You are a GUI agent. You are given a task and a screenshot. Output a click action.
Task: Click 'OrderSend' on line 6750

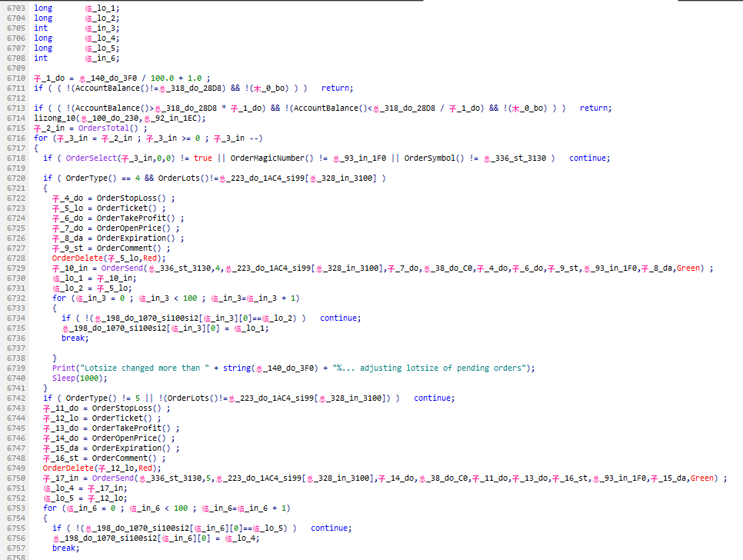point(113,478)
